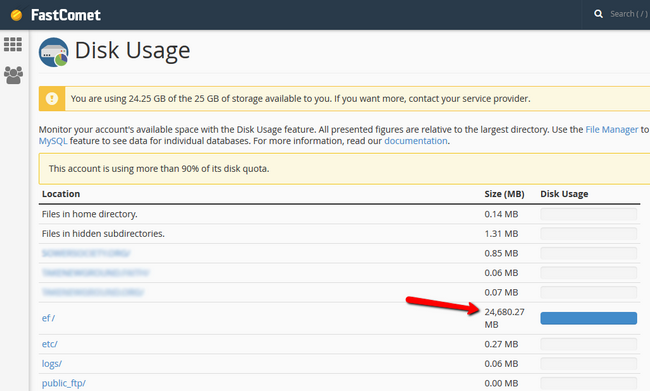Image resolution: width=650 pixels, height=391 pixels.
Task: Open the MySQL link
Action: [53, 141]
